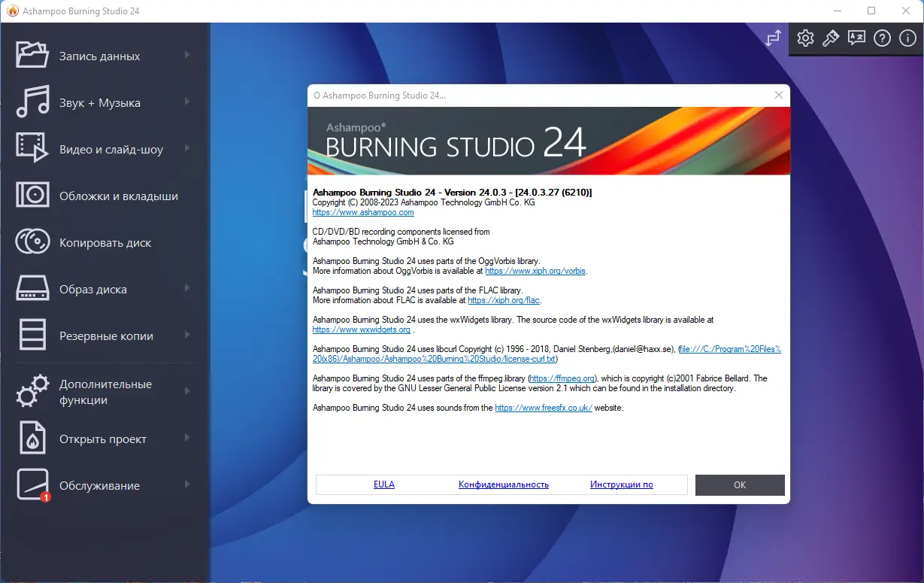
Task: Click the notification badge on Обслуживание
Action: [x=45, y=497]
